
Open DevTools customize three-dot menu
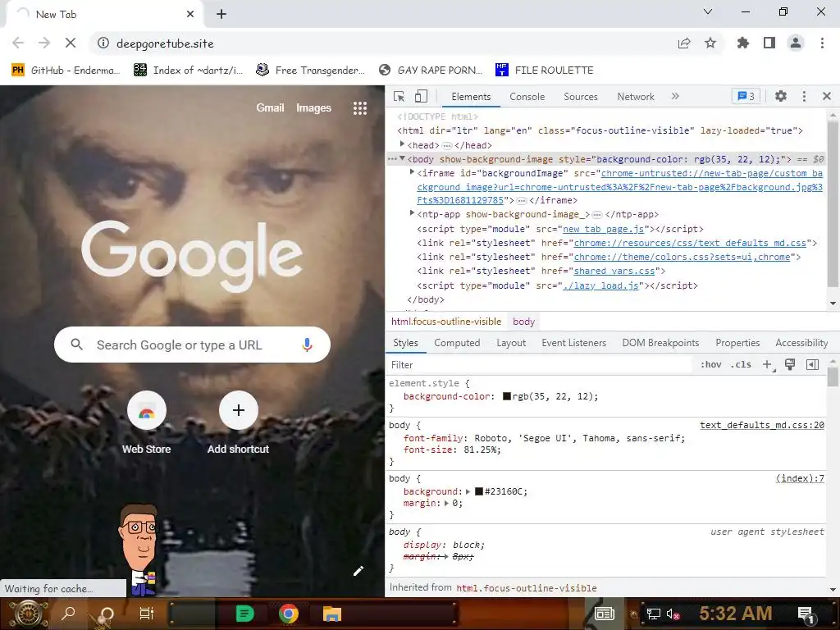pos(804,97)
